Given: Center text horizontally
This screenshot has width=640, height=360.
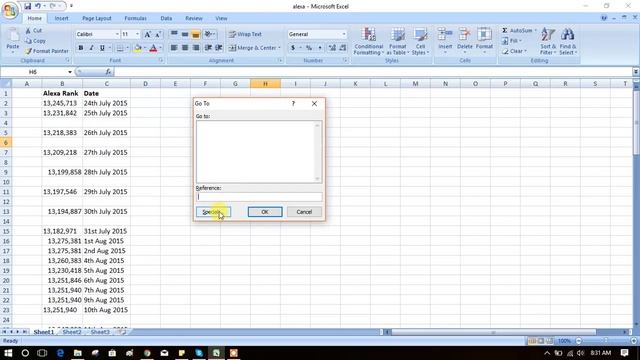Looking at the screenshot, I should 185,48.
